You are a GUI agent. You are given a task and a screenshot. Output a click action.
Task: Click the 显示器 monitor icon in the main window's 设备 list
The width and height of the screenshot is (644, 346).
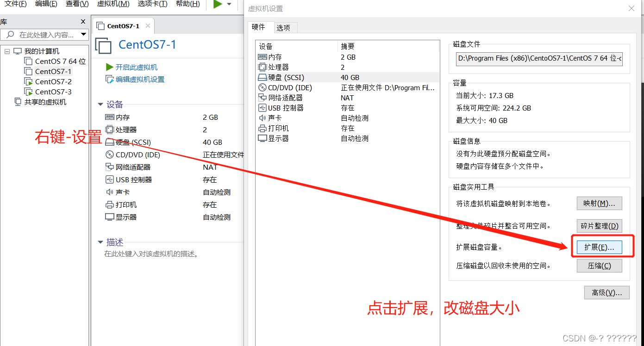click(110, 217)
